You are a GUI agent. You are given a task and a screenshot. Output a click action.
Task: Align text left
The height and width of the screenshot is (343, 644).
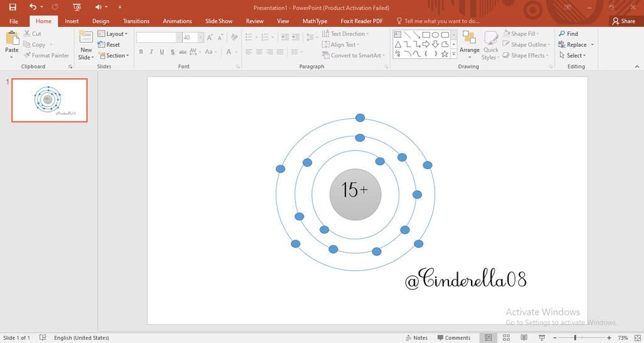249,52
